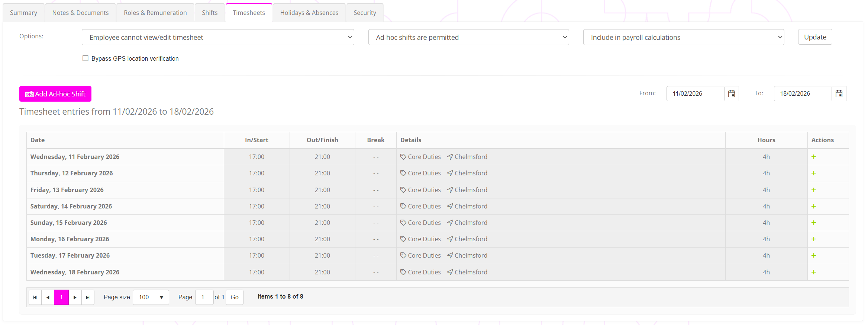This screenshot has width=868, height=325.
Task: Go to the last page arrow
Action: pyautogui.click(x=88, y=297)
